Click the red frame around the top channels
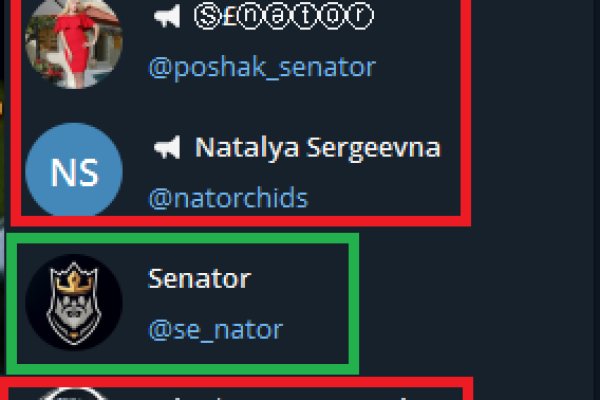600x400 pixels. pos(466,110)
